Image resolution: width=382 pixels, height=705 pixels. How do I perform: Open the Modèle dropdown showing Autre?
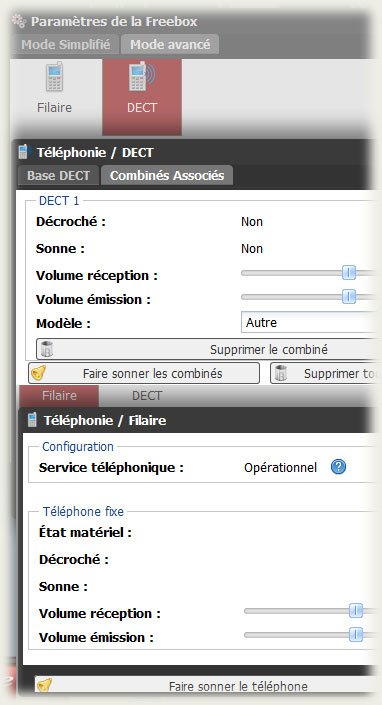308,322
